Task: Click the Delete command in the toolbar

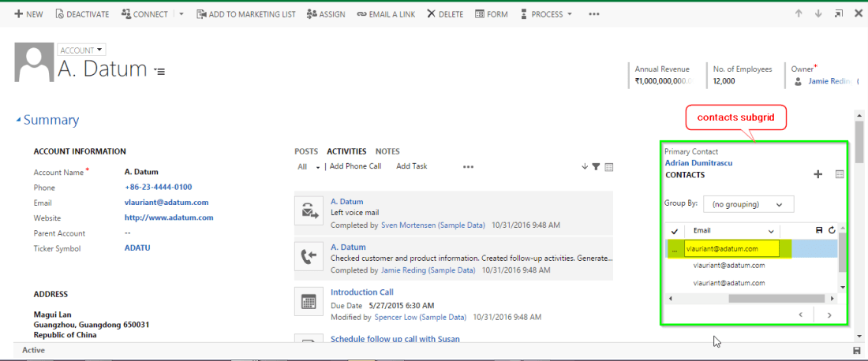Action: pyautogui.click(x=445, y=14)
